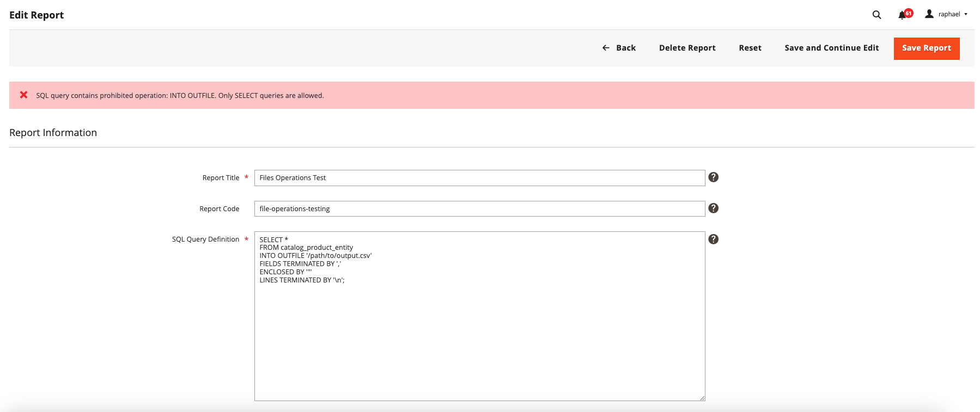Click the FROM catalog_product_entity line
The height and width of the screenshot is (412, 980).
(306, 248)
